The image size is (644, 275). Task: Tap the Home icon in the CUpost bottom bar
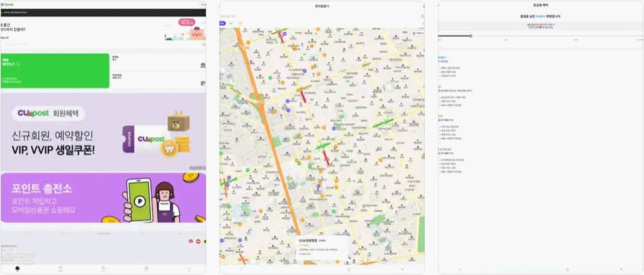(17, 269)
